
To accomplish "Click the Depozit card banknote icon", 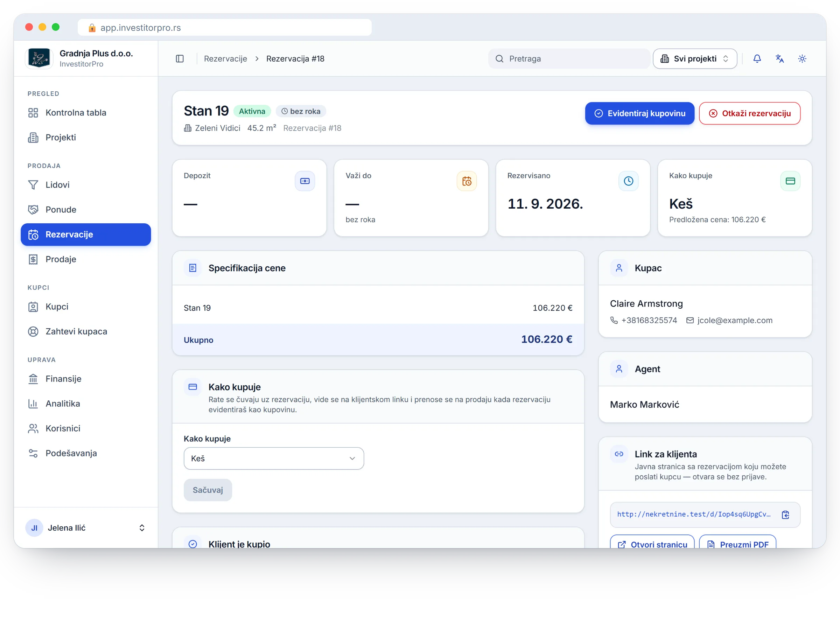I will (x=304, y=181).
